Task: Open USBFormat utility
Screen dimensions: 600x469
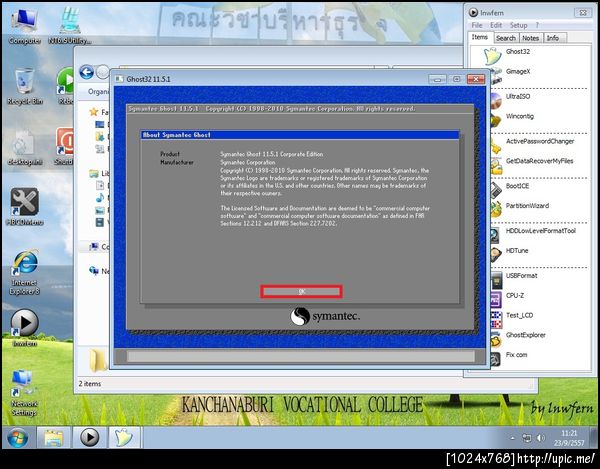Action: click(x=522, y=275)
